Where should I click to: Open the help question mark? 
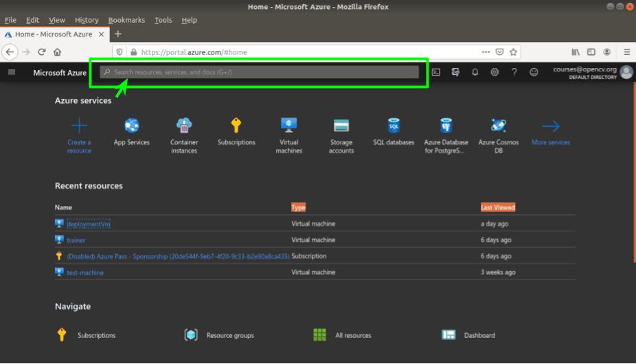coord(514,72)
